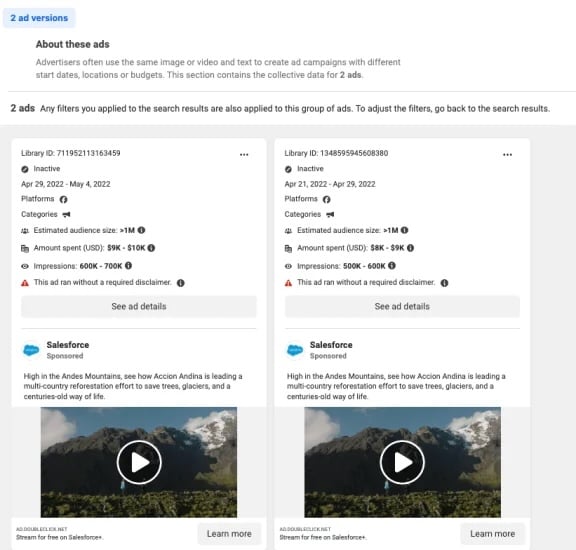Viewport: 576px width, 550px height.
Task: Click info icon beside $8K - $9K amount spent
Action: pos(410,248)
